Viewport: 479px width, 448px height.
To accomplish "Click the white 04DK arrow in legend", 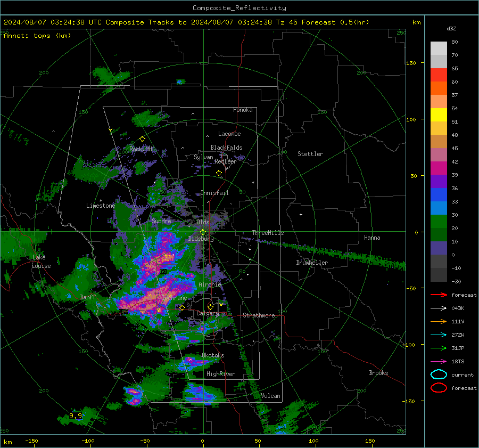I will point(439,308).
